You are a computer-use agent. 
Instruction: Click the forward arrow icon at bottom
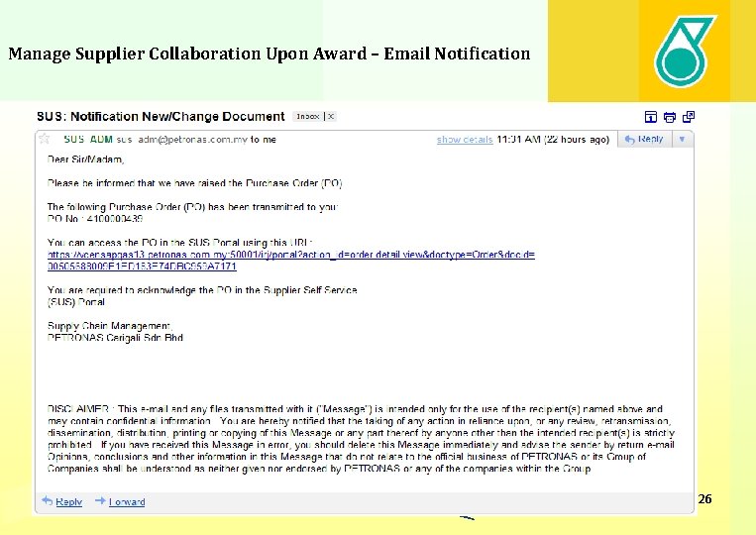tap(100, 500)
